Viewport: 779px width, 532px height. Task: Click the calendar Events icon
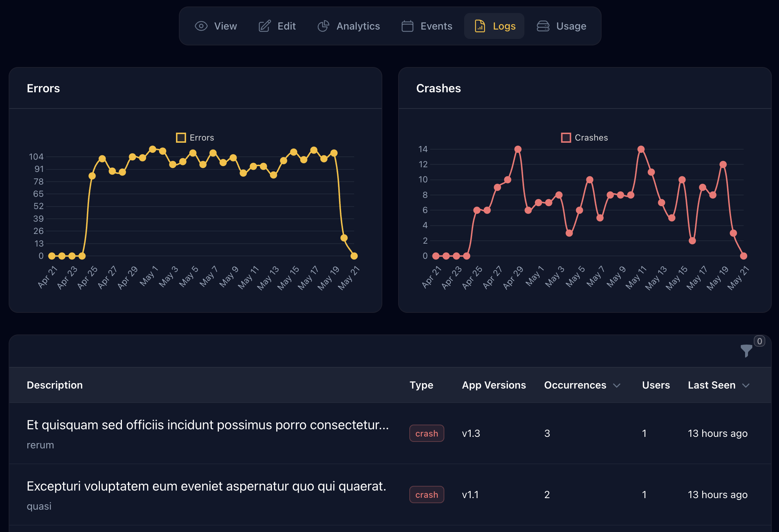pyautogui.click(x=407, y=26)
